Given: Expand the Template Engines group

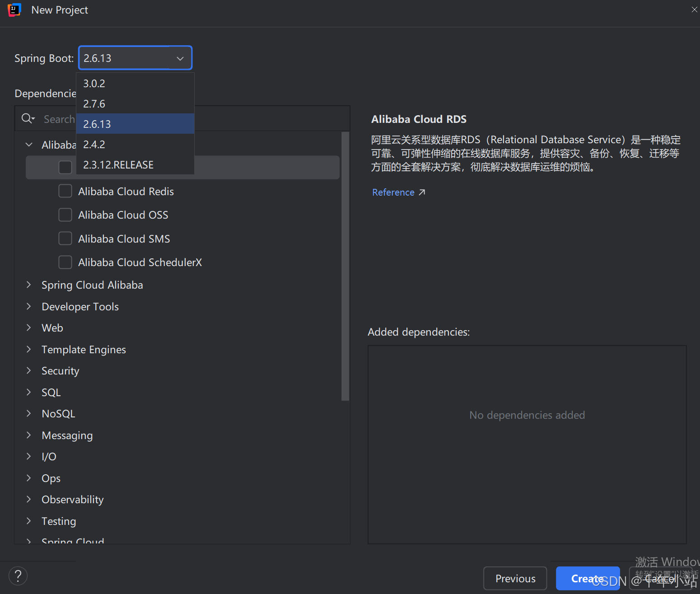Looking at the screenshot, I should pos(29,349).
